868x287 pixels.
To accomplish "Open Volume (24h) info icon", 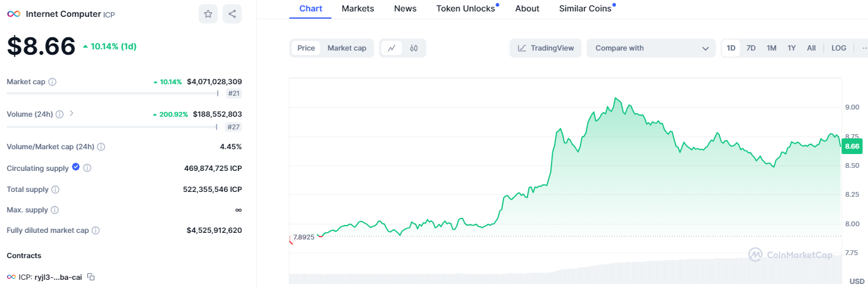I will [x=60, y=114].
